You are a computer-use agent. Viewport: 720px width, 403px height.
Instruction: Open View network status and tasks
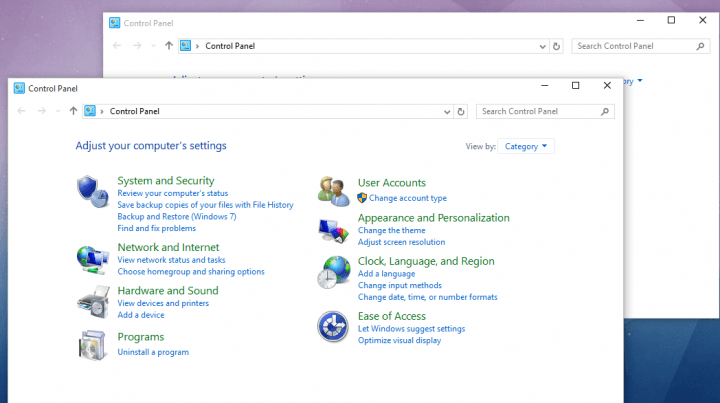coord(171,260)
